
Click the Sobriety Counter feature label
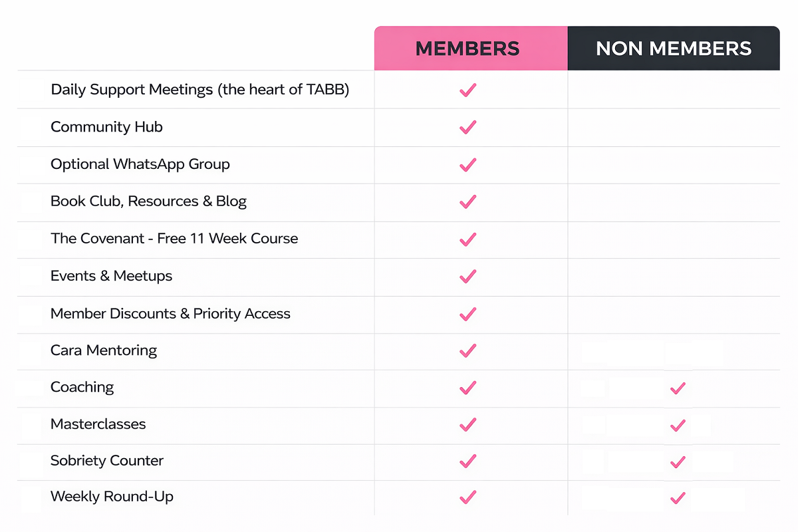pos(107,461)
